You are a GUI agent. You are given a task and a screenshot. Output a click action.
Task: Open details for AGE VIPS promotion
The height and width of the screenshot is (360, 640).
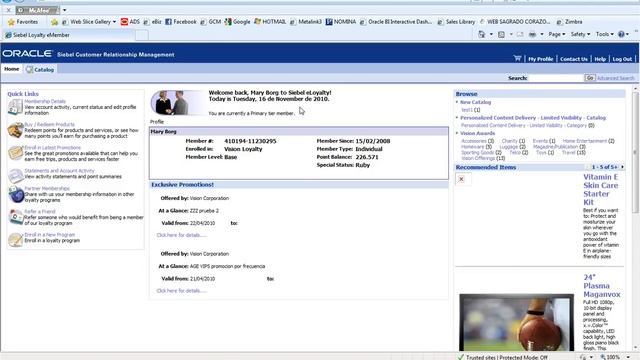[181, 291]
